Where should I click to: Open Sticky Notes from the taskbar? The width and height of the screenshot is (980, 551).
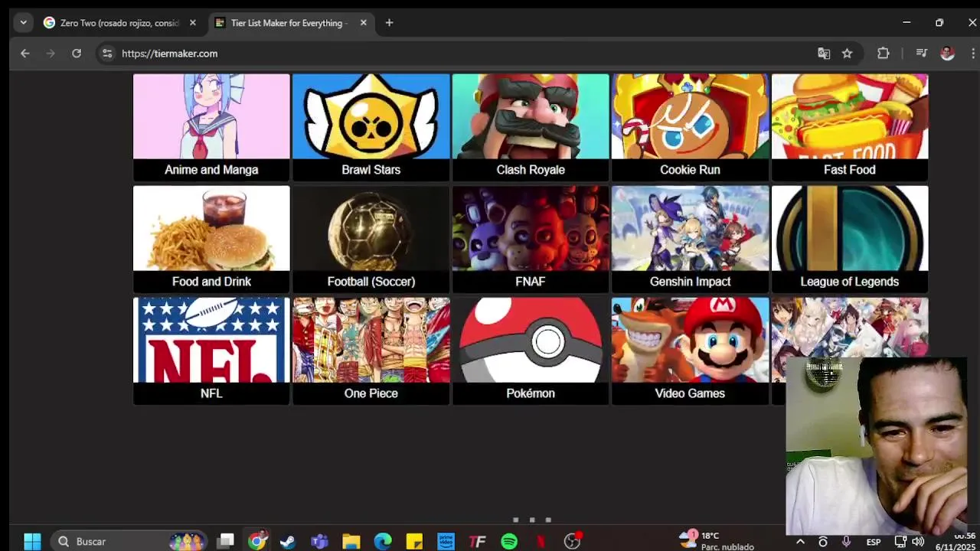[x=414, y=542]
